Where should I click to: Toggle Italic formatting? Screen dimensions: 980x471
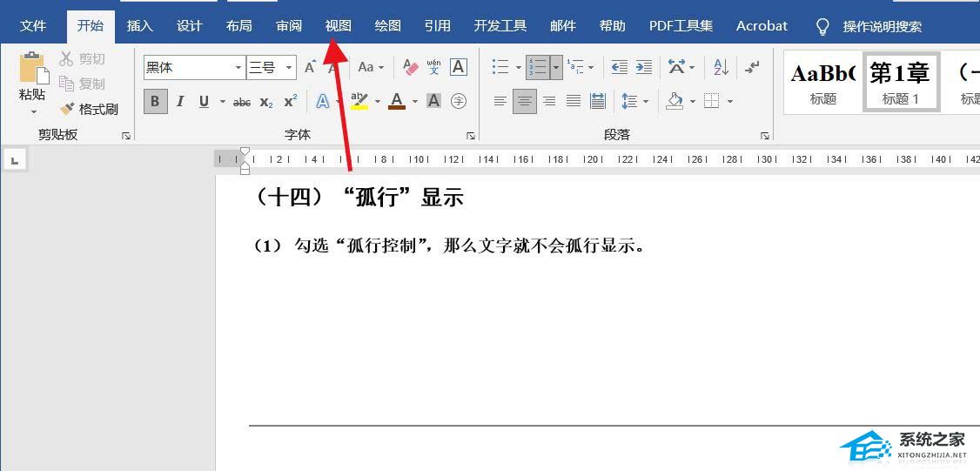[x=180, y=101]
